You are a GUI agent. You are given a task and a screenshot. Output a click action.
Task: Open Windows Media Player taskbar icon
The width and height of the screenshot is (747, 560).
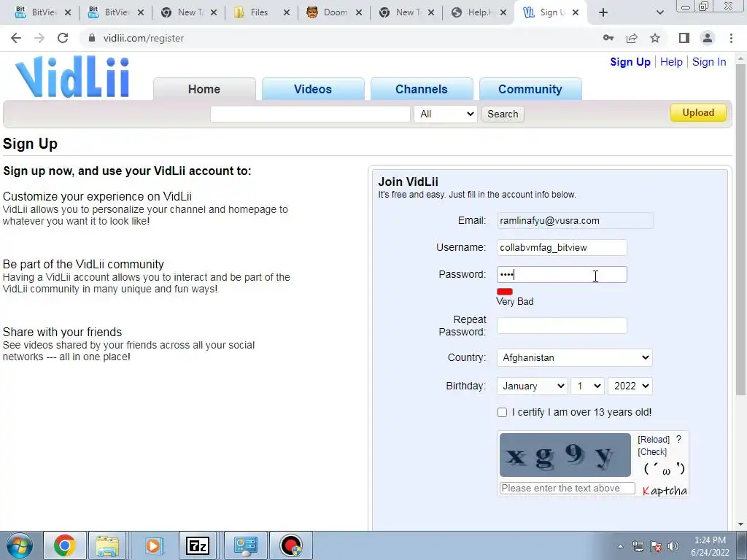click(153, 545)
